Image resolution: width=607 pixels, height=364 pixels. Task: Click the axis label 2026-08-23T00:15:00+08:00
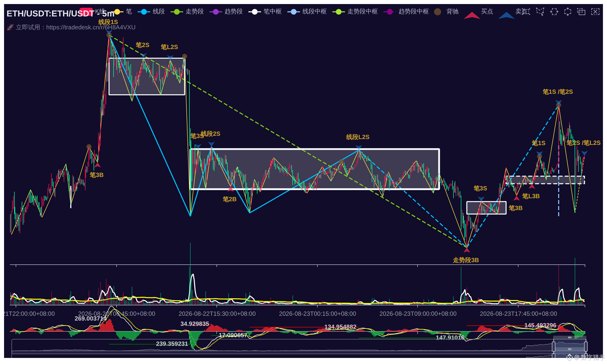318,314
